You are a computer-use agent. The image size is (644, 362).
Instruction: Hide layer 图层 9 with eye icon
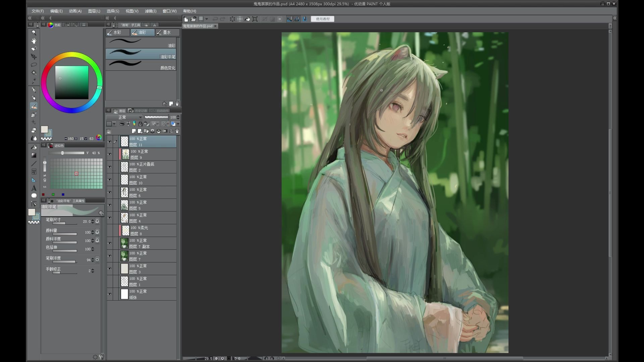click(x=109, y=154)
